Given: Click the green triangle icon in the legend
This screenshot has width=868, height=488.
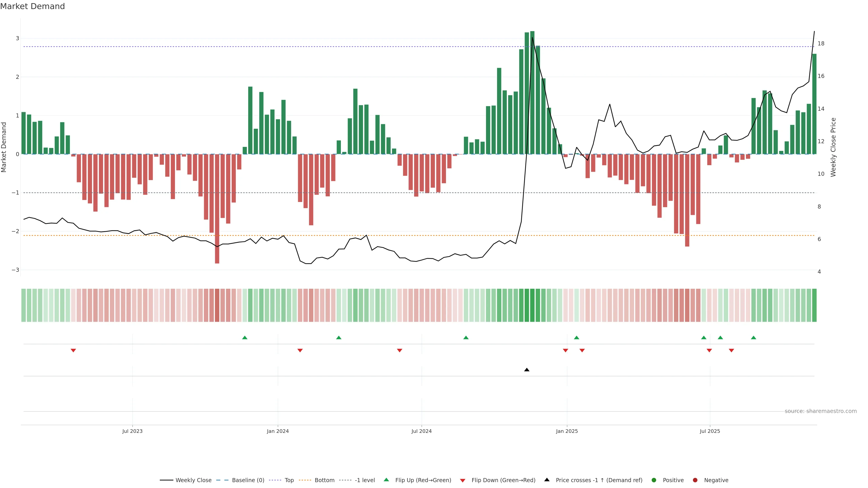Looking at the screenshot, I should point(387,480).
